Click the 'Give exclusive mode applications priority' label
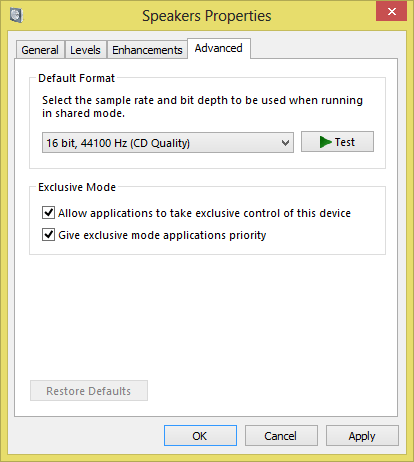414x462 pixels. click(x=162, y=235)
